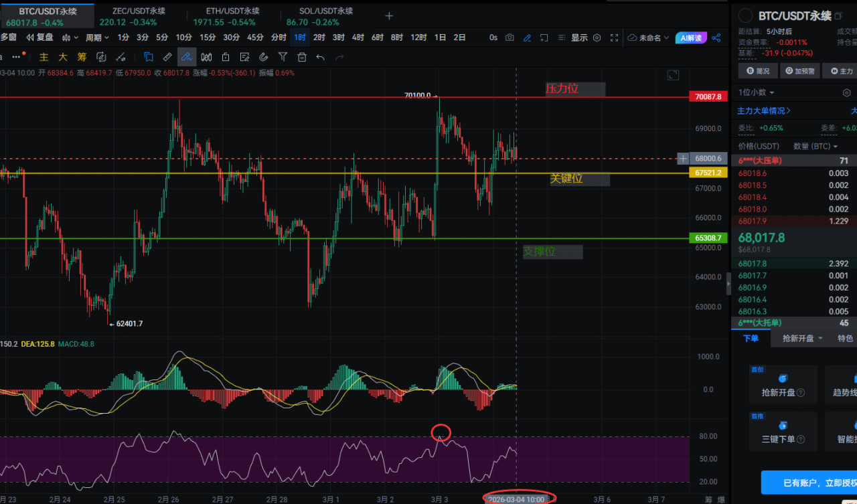Screen dimensions: 857x504
Task: Click the AI解读 button
Action: click(x=690, y=38)
